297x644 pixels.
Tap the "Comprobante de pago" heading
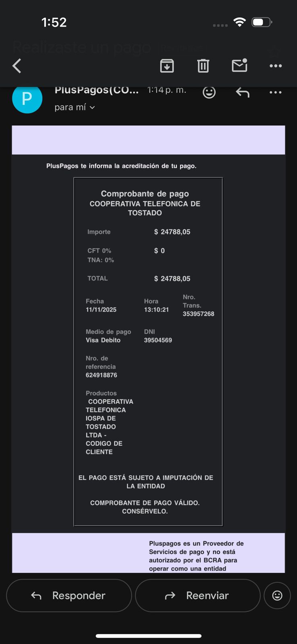point(145,194)
